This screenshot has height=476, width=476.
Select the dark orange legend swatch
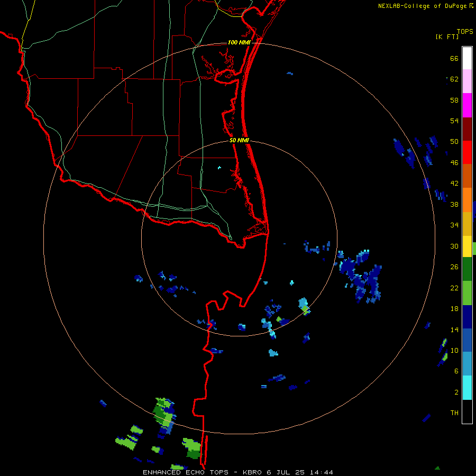click(467, 176)
